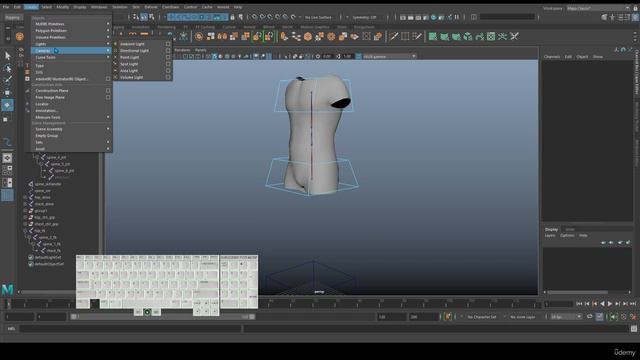Open the Workspace dropdown at top right
The image size is (640, 360).
598,8
